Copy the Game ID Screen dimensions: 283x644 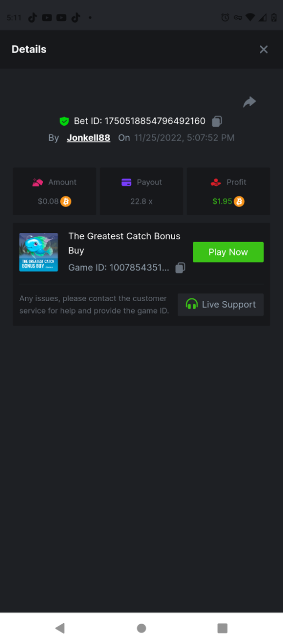click(x=180, y=268)
